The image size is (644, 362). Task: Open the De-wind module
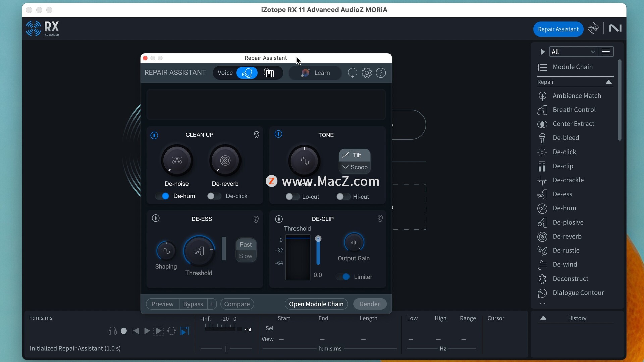tap(575, 265)
